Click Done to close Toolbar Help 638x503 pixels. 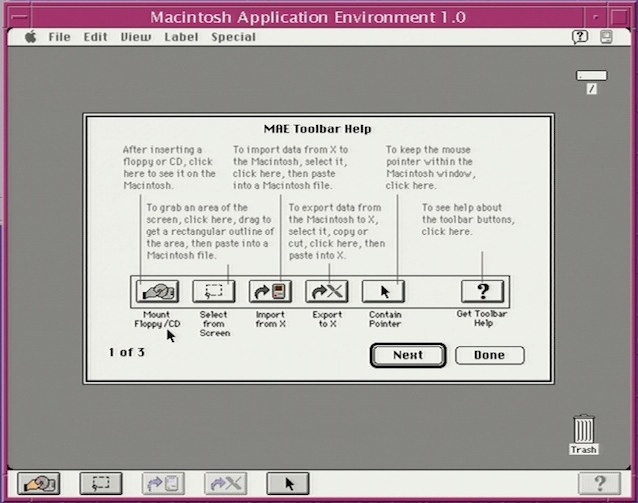click(x=489, y=355)
